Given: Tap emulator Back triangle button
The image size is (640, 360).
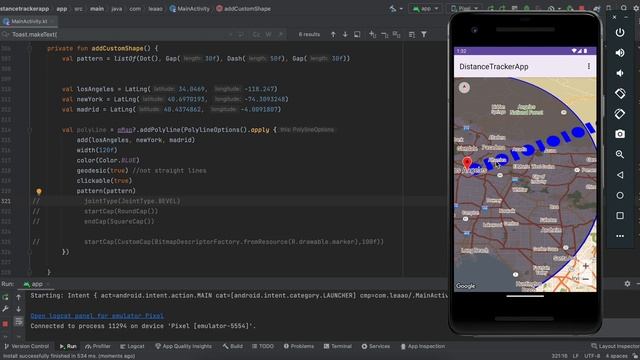Looking at the screenshot, I should (620, 175).
